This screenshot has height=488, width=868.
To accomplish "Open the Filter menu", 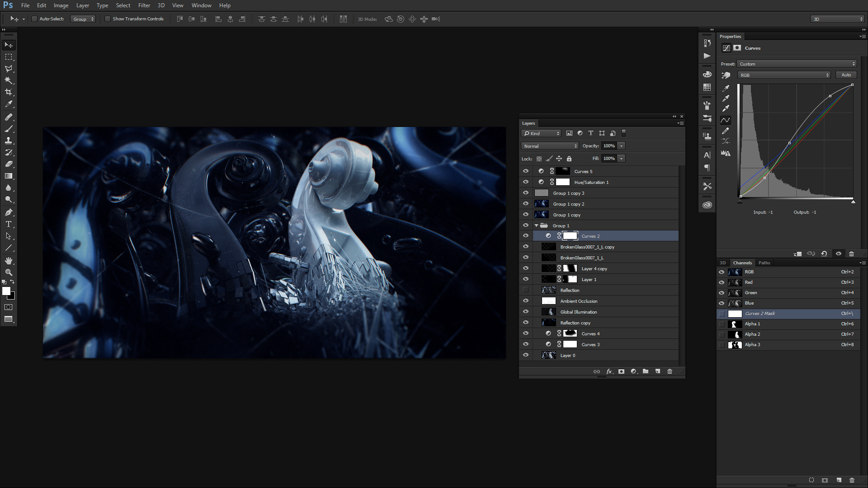I will click(144, 5).
